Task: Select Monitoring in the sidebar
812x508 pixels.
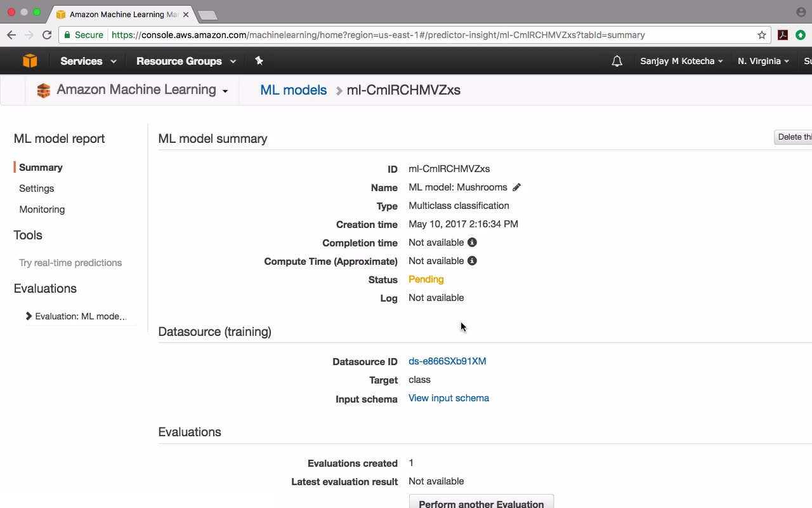Action: pyautogui.click(x=42, y=210)
